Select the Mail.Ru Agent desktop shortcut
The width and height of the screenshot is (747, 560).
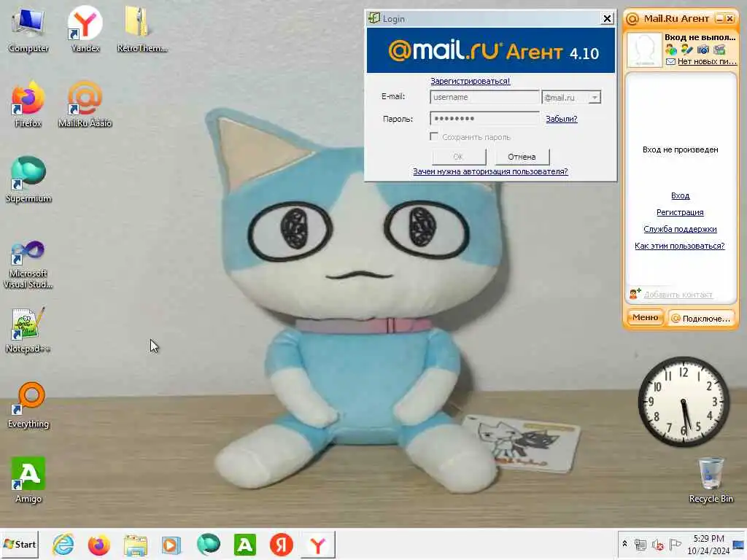click(x=85, y=105)
